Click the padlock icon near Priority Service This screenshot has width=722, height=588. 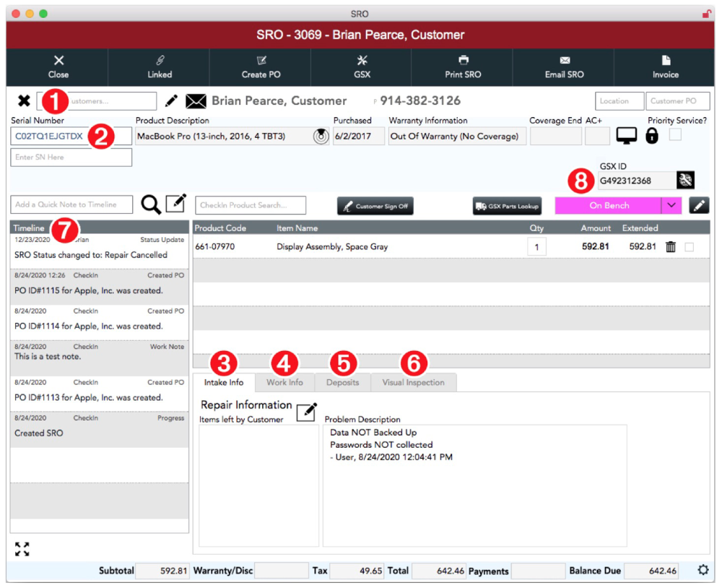coord(652,136)
